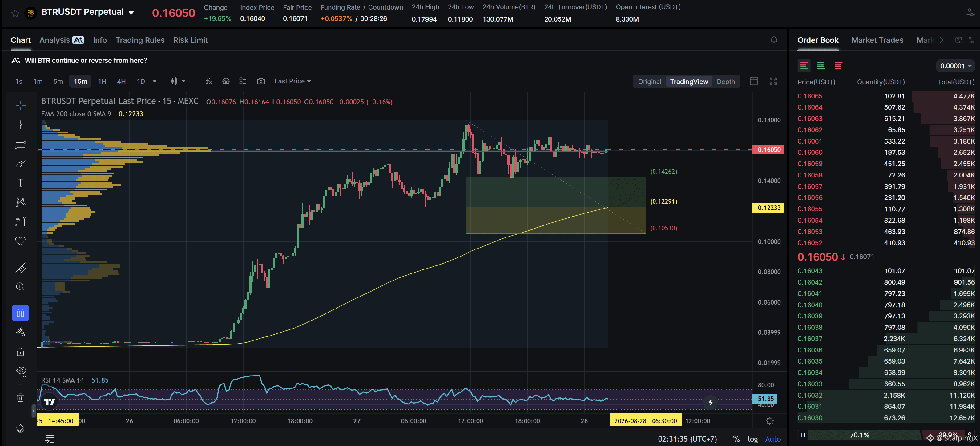980x446 pixels.
Task: Open the object tree layers icon
Action: tap(21, 429)
